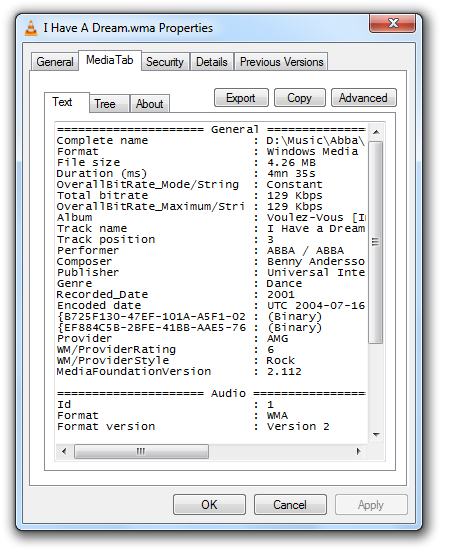
Task: Click the 'Complete name' line
Action: pos(211,141)
